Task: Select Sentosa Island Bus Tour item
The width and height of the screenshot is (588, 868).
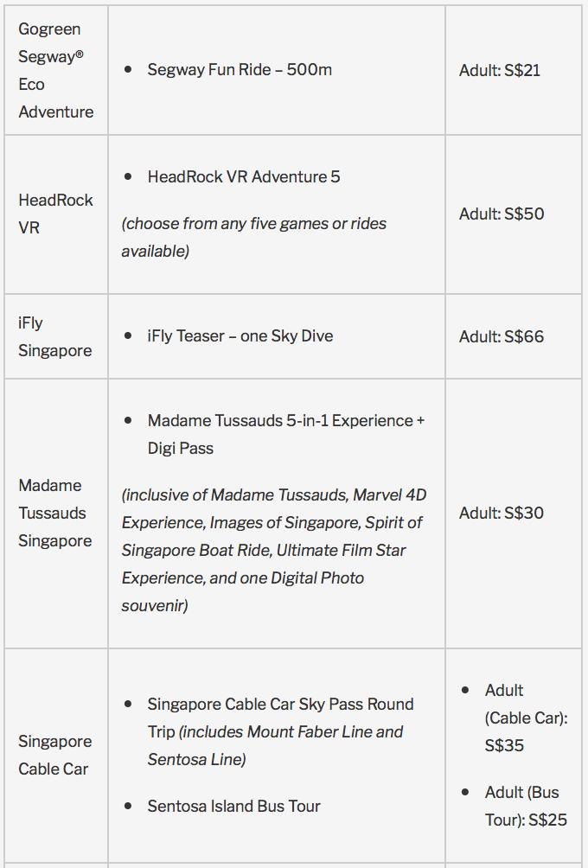Action: click(x=233, y=806)
